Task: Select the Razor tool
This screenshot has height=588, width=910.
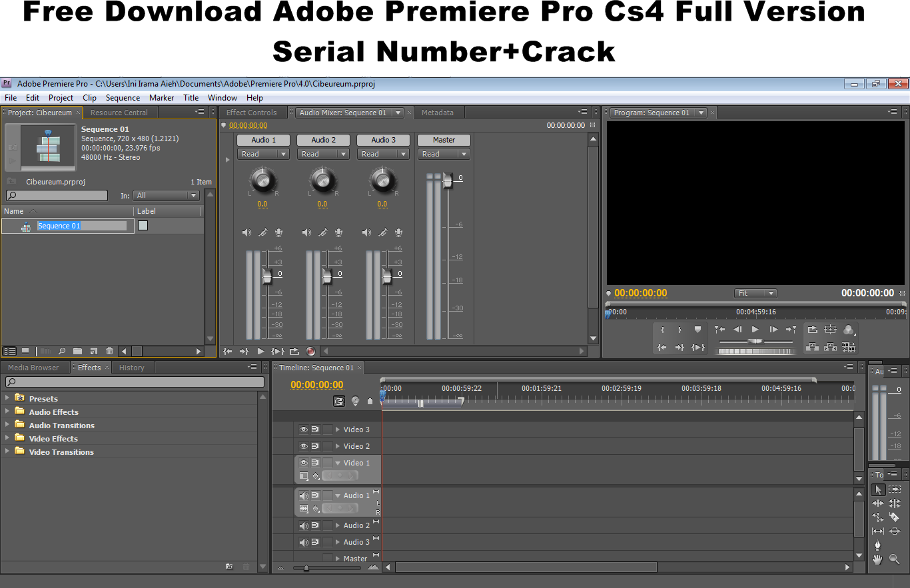Action: (x=895, y=517)
